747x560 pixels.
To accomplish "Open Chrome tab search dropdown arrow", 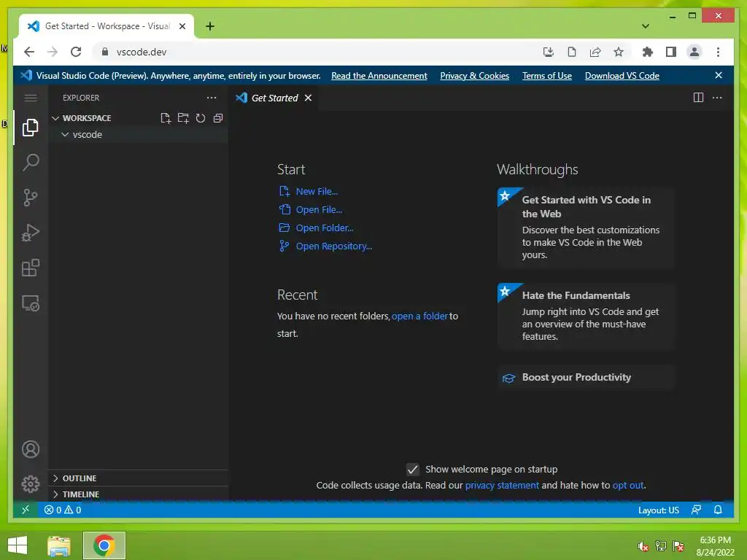I will click(x=646, y=26).
